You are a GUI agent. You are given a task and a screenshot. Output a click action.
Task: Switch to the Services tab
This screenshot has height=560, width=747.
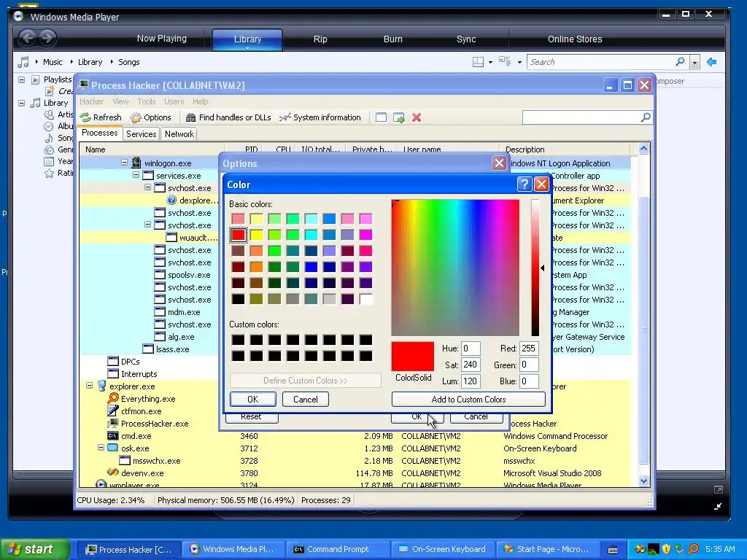click(x=141, y=134)
